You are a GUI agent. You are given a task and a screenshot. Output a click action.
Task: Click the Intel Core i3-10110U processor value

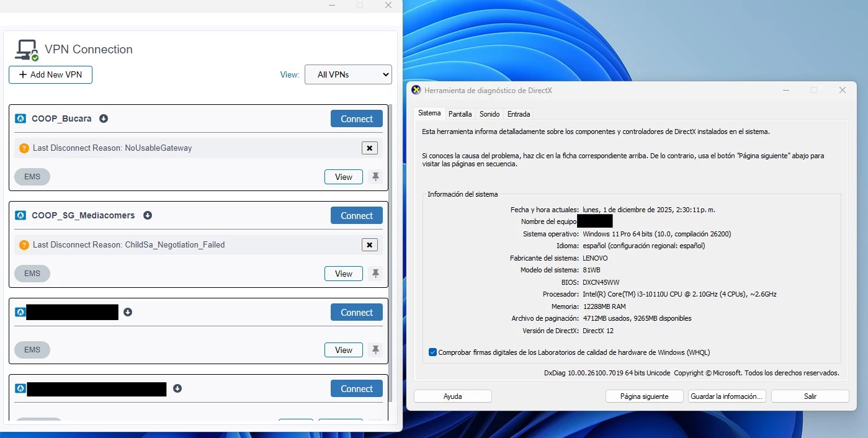(679, 294)
